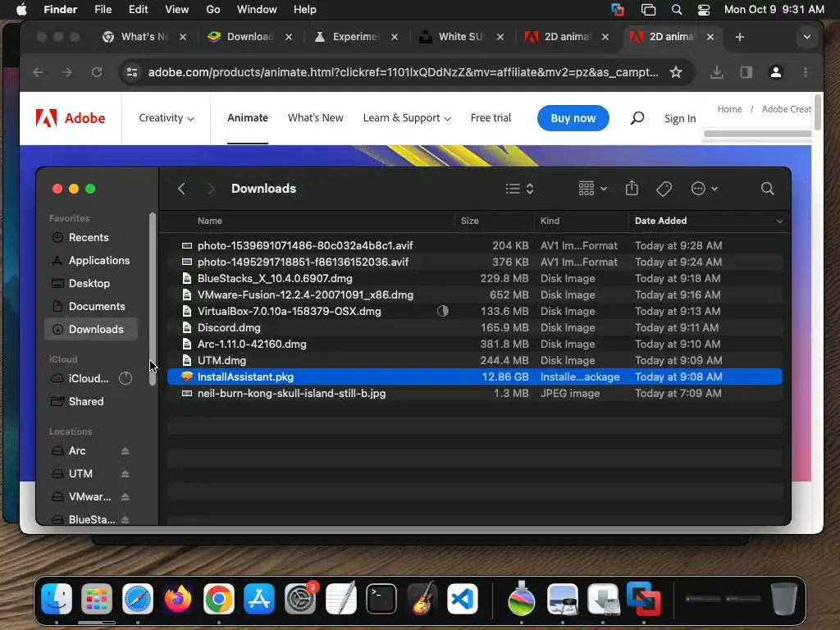The height and width of the screenshot is (630, 840).
Task: Open Finder list view switcher dropdown
Action: point(519,189)
